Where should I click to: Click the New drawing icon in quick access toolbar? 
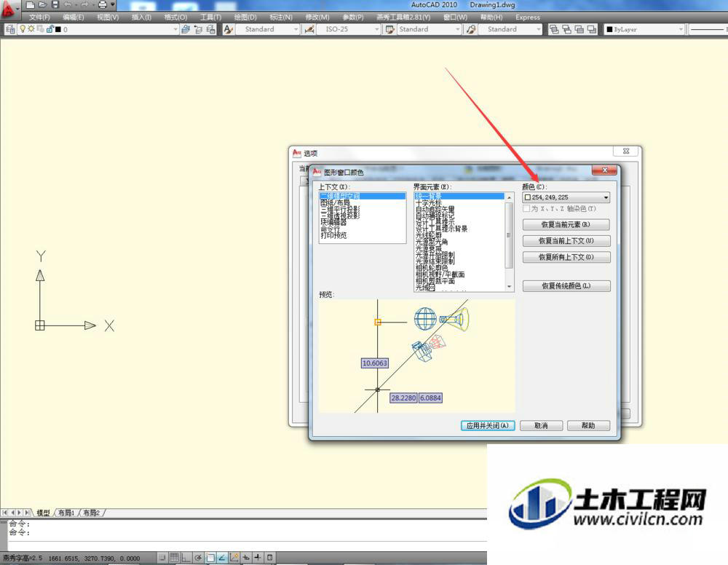(31, 5)
